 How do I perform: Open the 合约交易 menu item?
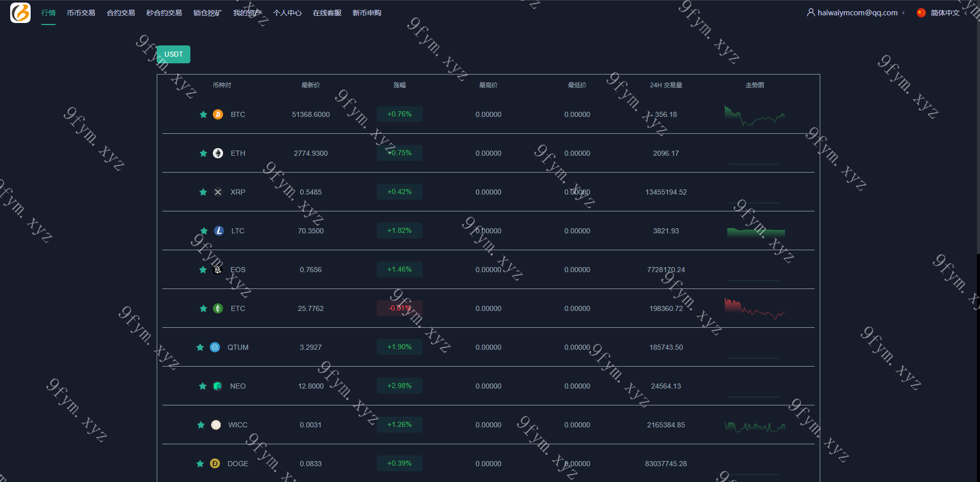coord(121,13)
